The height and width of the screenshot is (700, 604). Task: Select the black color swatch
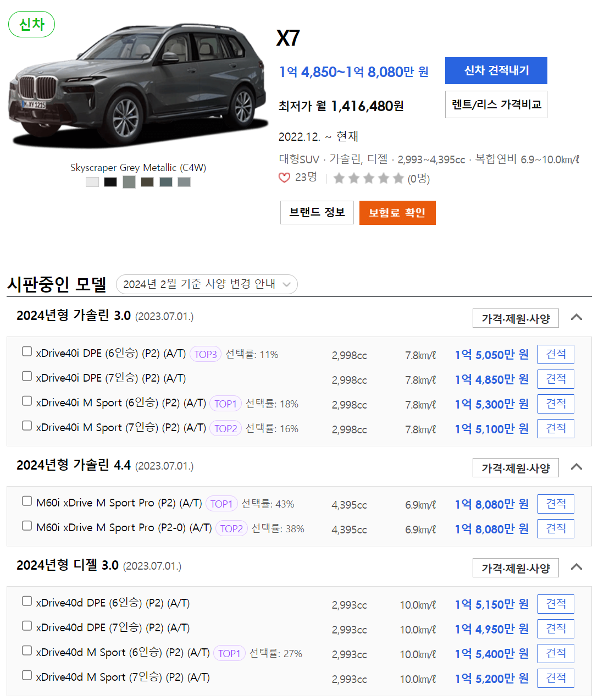(110, 182)
